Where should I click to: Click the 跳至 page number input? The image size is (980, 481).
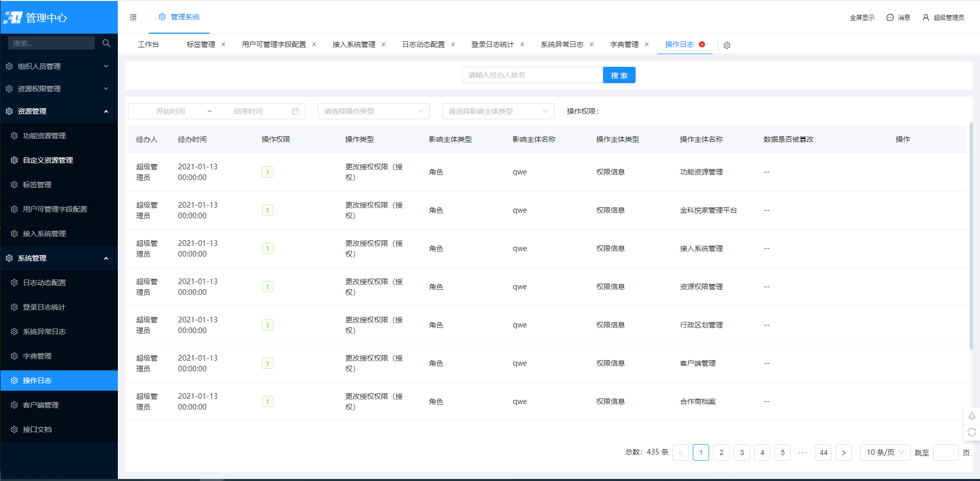click(x=945, y=452)
